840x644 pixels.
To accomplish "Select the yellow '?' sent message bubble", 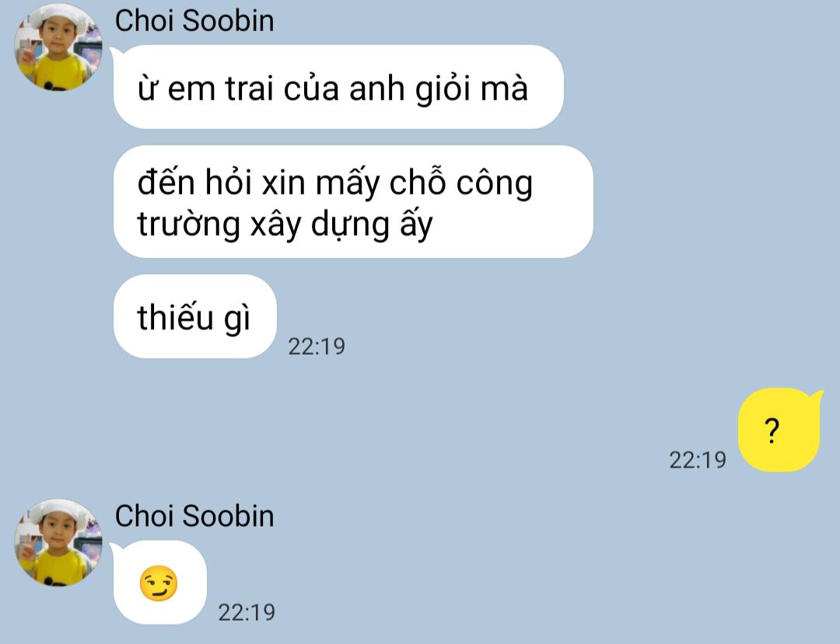I will click(779, 429).
